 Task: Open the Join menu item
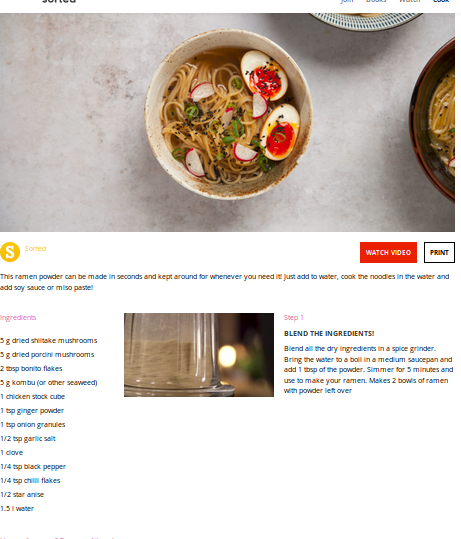point(347,1)
